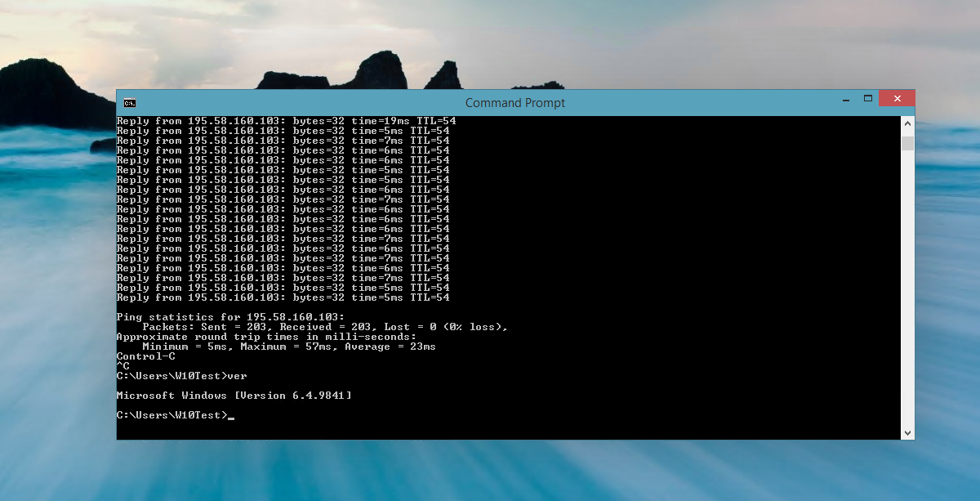Minimize the Command Prompt window

846,98
